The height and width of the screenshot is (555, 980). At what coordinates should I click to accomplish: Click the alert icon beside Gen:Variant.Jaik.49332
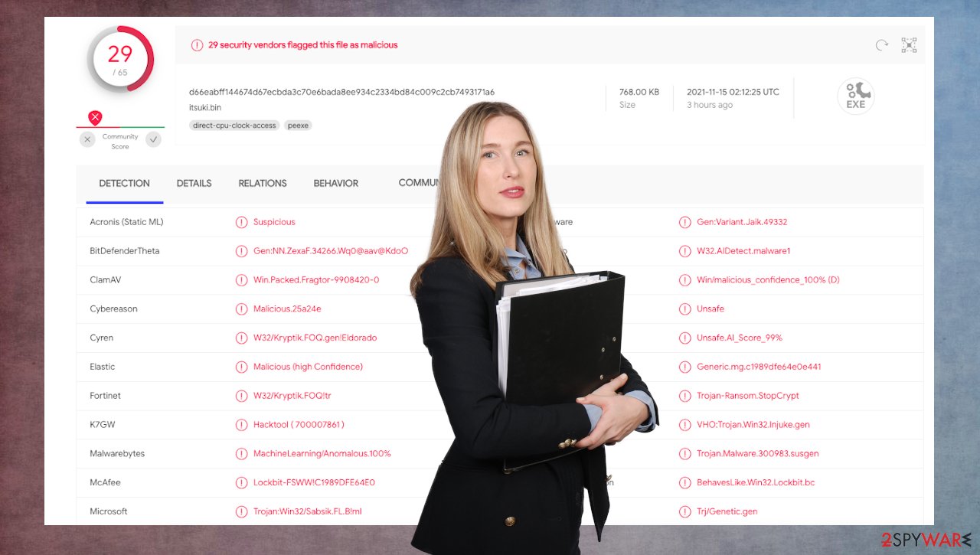[x=684, y=222]
